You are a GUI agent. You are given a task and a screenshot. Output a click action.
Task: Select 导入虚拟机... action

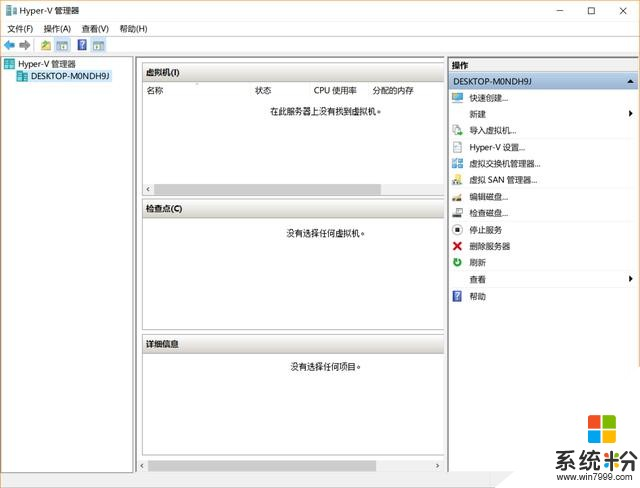(493, 131)
